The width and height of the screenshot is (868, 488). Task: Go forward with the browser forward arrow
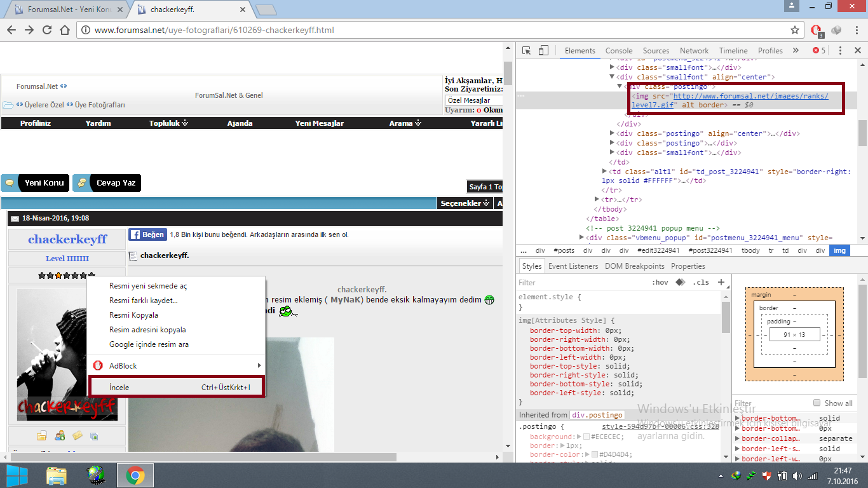tap(29, 30)
